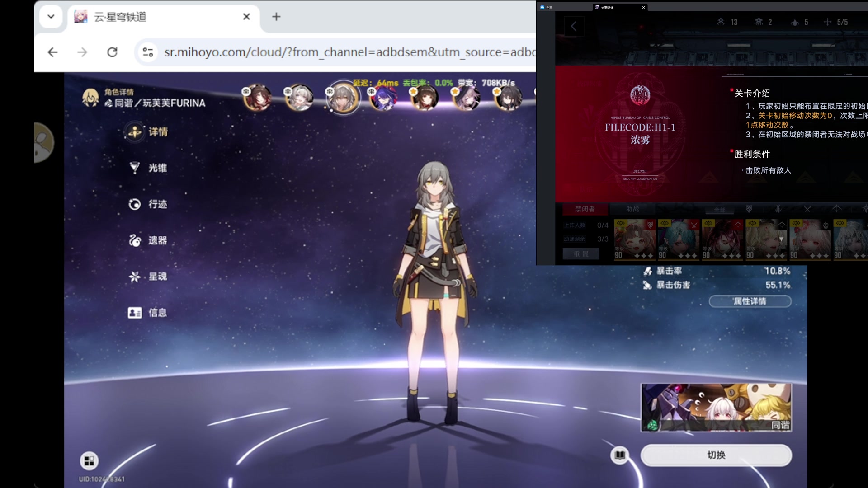The height and width of the screenshot is (488, 868).
Task: Click the elite enemy icon showing 2
Action: [759, 22]
